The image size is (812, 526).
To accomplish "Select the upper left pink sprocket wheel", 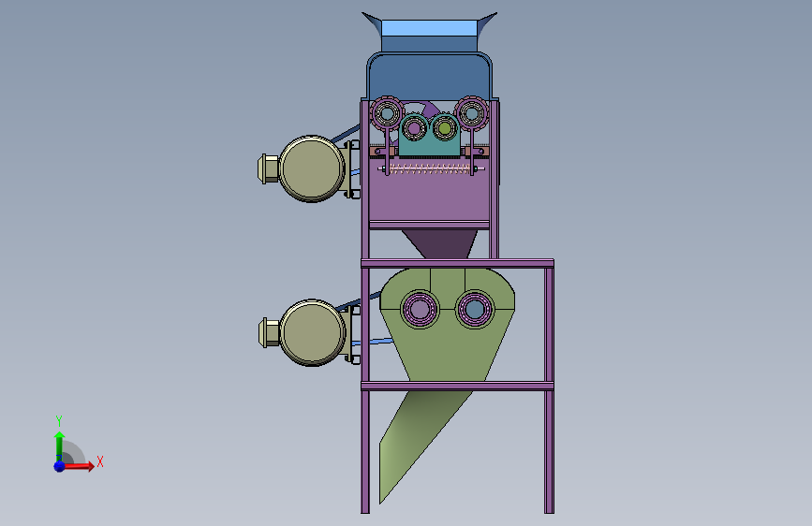I will pos(386,113).
